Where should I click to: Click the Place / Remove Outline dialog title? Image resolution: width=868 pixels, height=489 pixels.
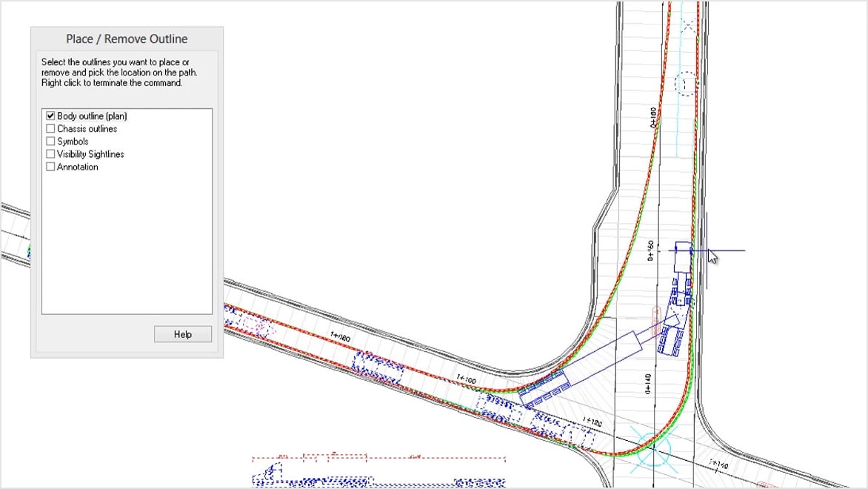127,38
